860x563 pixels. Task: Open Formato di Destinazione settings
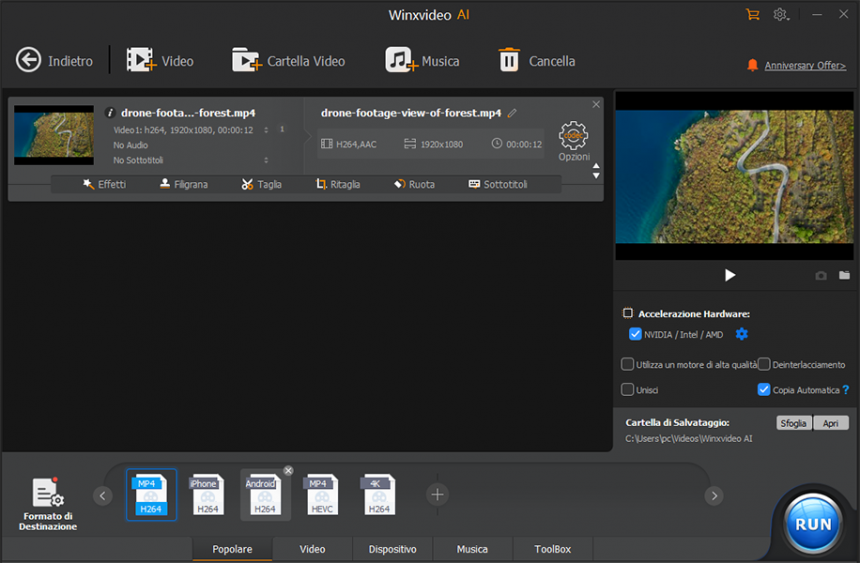click(48, 504)
